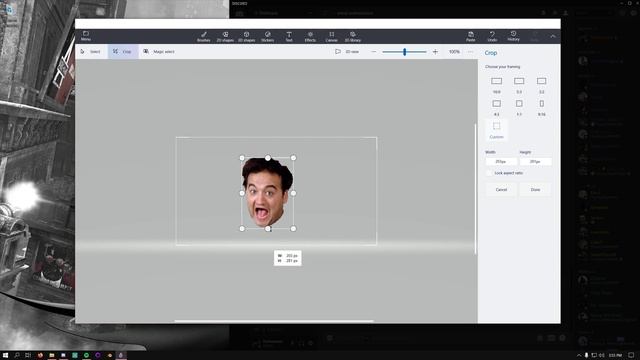Click the volume icon in system tray

tap(602, 356)
